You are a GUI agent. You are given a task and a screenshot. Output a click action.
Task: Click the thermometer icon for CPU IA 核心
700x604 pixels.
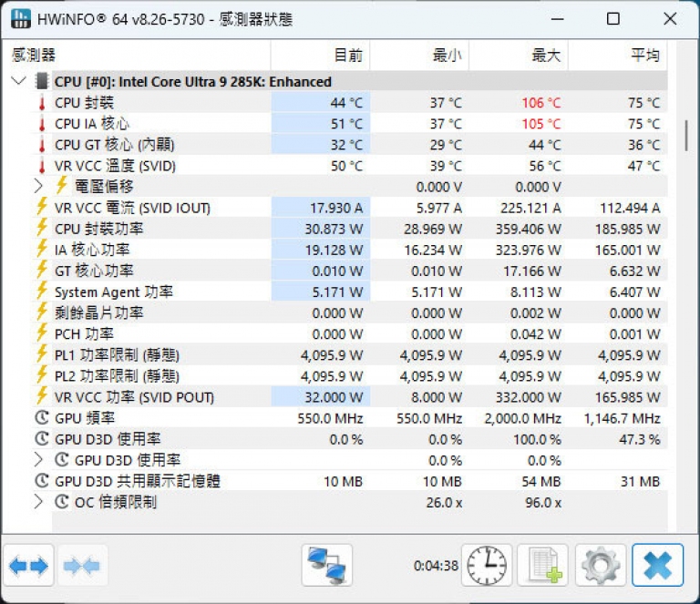click(x=42, y=124)
